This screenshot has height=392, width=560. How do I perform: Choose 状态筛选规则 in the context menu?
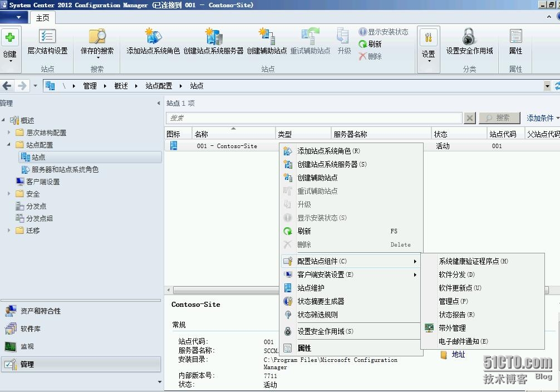351,315
